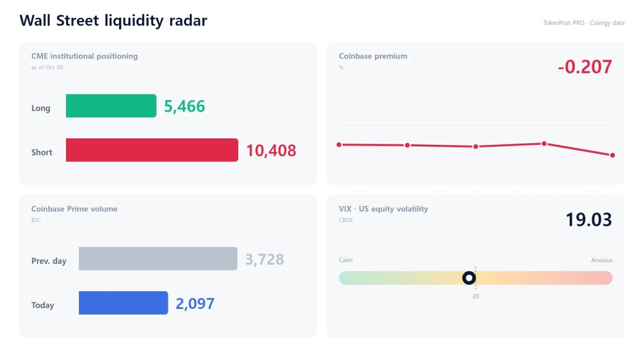The width and height of the screenshot is (644, 362).
Task: Click the "Prev. day" row label
Action: (49, 261)
